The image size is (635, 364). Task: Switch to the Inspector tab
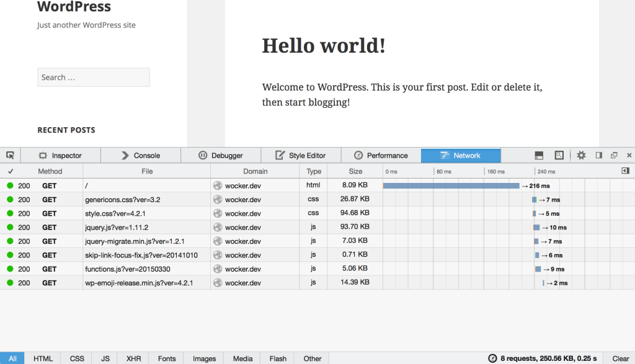click(x=60, y=156)
